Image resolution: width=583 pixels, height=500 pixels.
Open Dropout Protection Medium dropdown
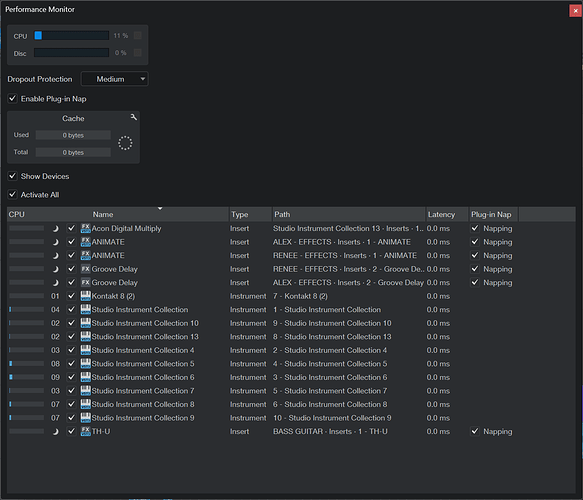(115, 79)
